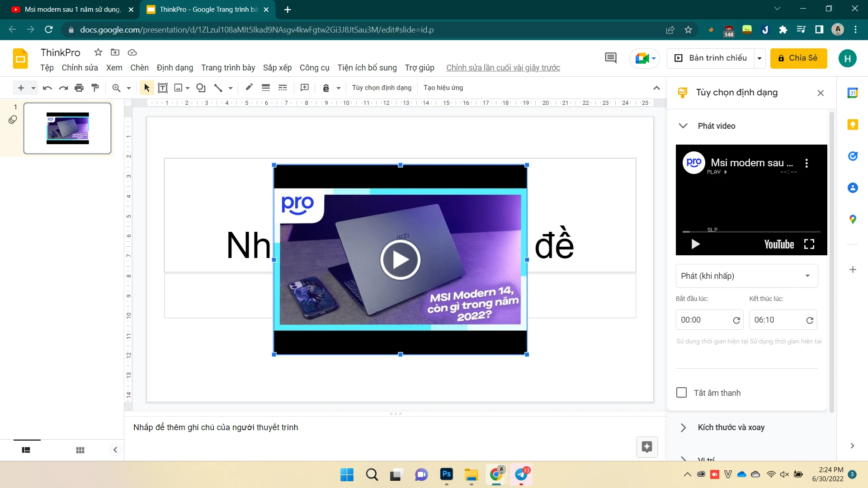
Task: Open the Tệp menu
Action: tap(47, 68)
